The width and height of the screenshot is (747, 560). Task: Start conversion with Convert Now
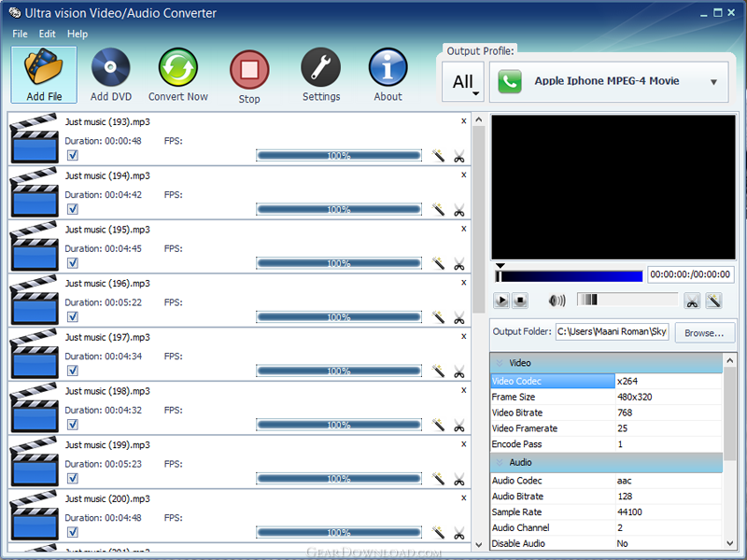tap(178, 75)
